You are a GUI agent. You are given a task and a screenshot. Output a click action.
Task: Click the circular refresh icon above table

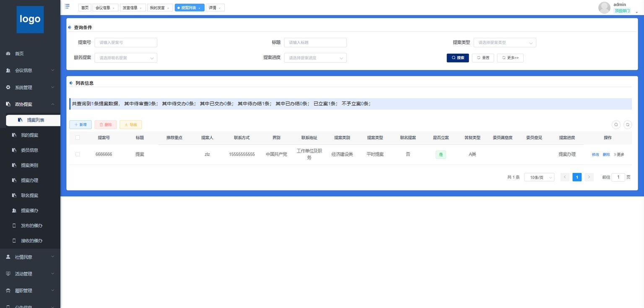(x=628, y=124)
